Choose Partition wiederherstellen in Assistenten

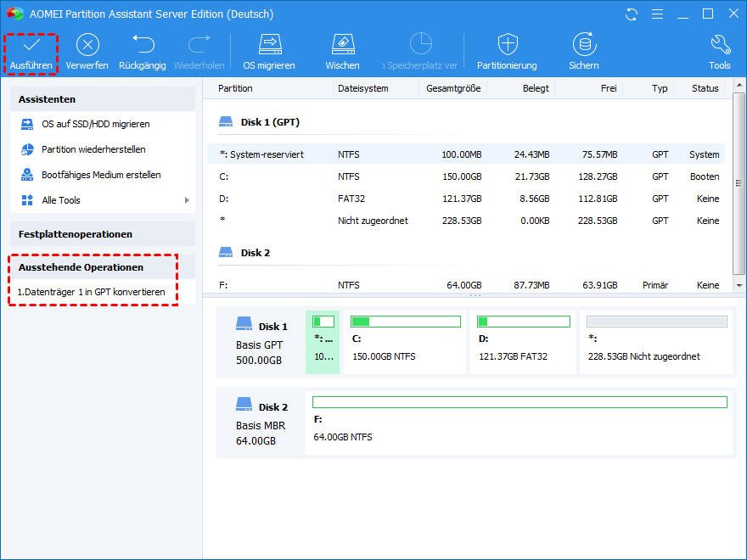(x=93, y=149)
